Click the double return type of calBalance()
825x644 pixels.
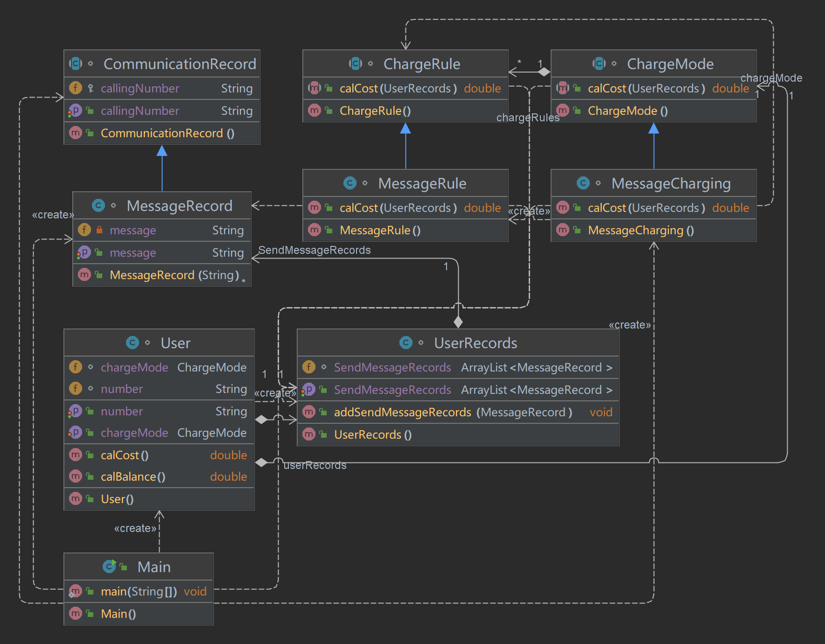coord(229,476)
